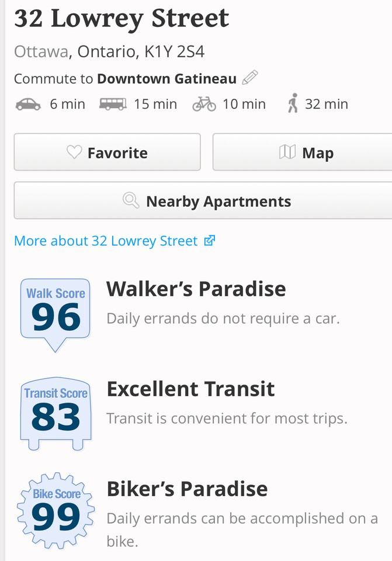
Task: Open the Transit Score 83 badge
Action: tap(55, 413)
